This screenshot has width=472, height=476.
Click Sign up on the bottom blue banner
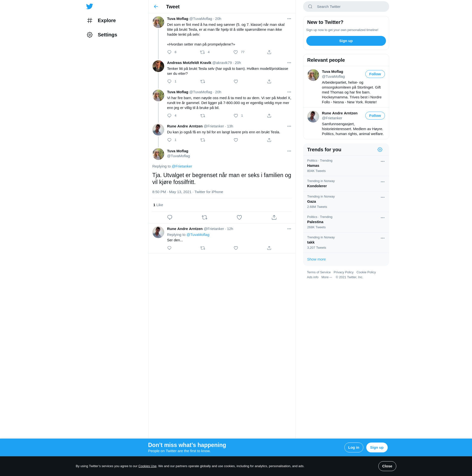pyautogui.click(x=377, y=448)
